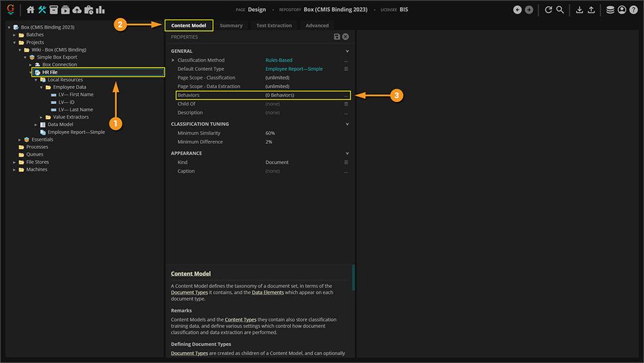Screen dimensions: 644x363
Task: Expand the Classification Method property
Action: click(x=173, y=60)
